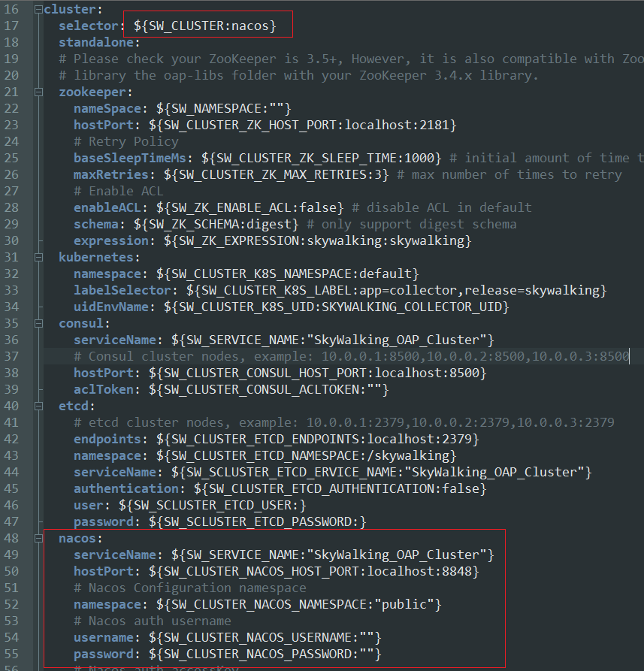The image size is (644, 671).
Task: Click the standalone key on line 18
Action: click(x=96, y=42)
